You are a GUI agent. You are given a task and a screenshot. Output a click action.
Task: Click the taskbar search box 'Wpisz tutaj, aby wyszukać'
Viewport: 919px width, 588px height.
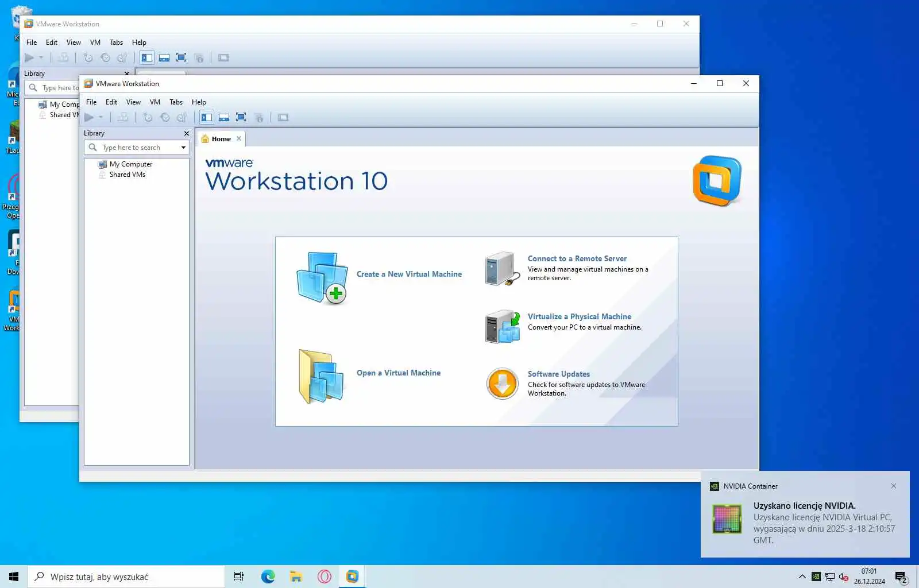(x=126, y=577)
